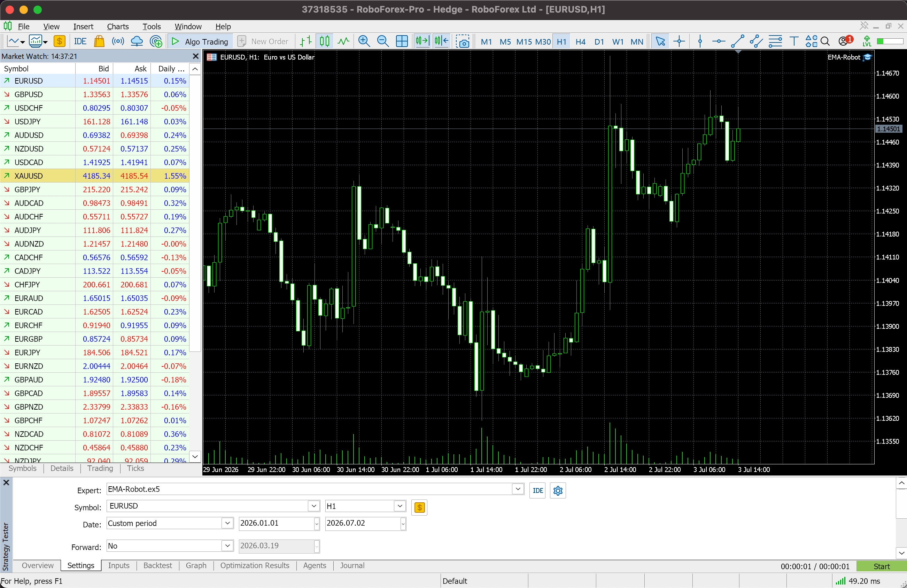
Task: Open the Market shopping bag icon
Action: point(99,41)
